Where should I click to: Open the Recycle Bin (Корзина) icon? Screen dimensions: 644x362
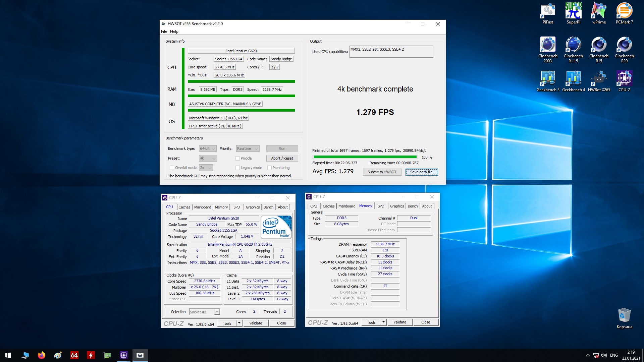[624, 318]
